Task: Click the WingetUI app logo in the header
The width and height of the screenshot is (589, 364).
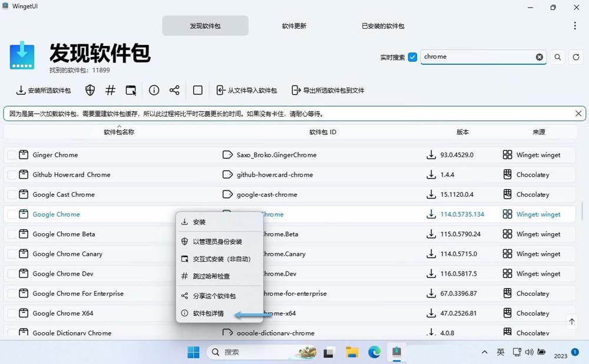Action: pos(22,55)
